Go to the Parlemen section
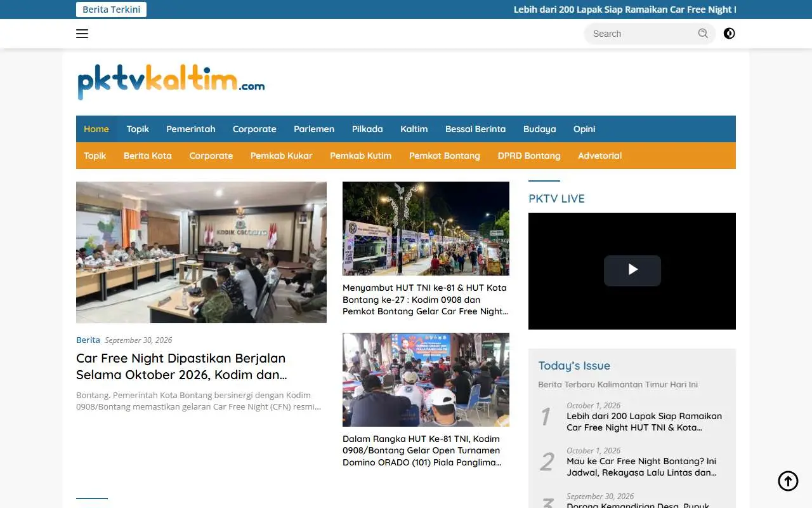The image size is (812, 508). coord(314,129)
